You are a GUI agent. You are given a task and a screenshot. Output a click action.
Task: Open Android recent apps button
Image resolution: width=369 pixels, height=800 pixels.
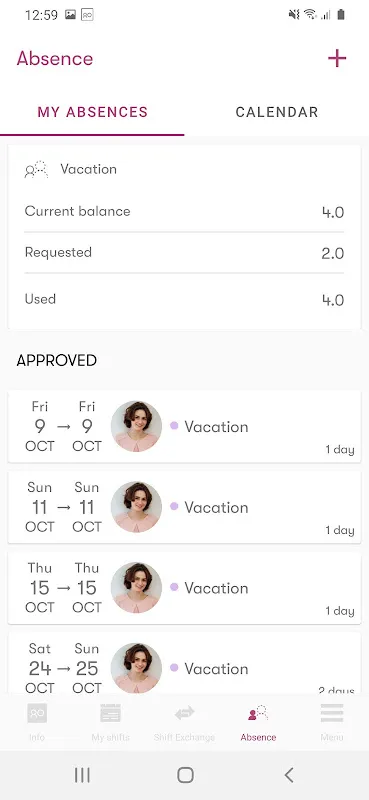pyautogui.click(x=82, y=775)
